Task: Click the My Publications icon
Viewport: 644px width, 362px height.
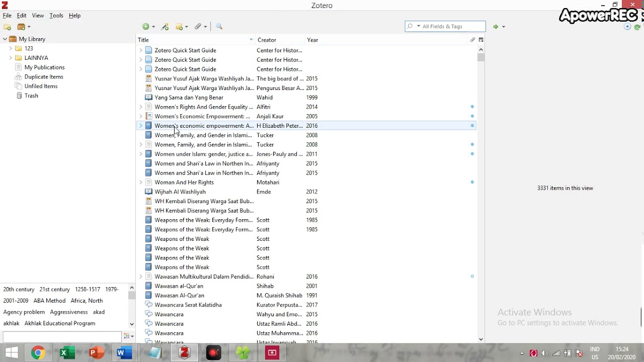Action: click(x=18, y=67)
